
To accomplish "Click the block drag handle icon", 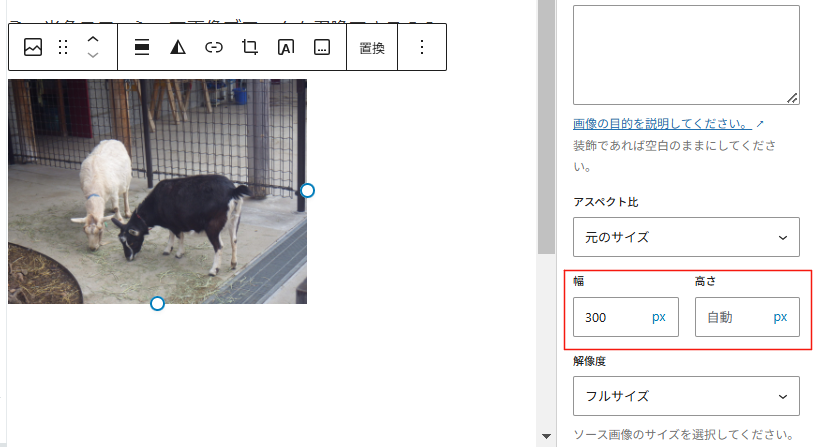I will (63, 47).
